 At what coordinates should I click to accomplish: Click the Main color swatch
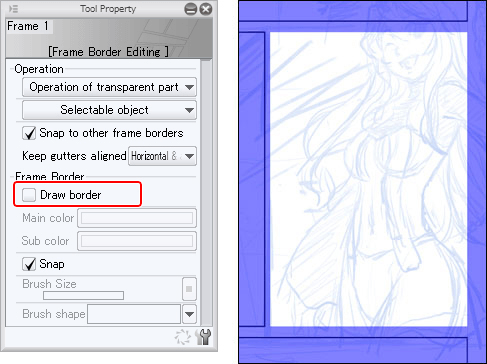tap(137, 218)
